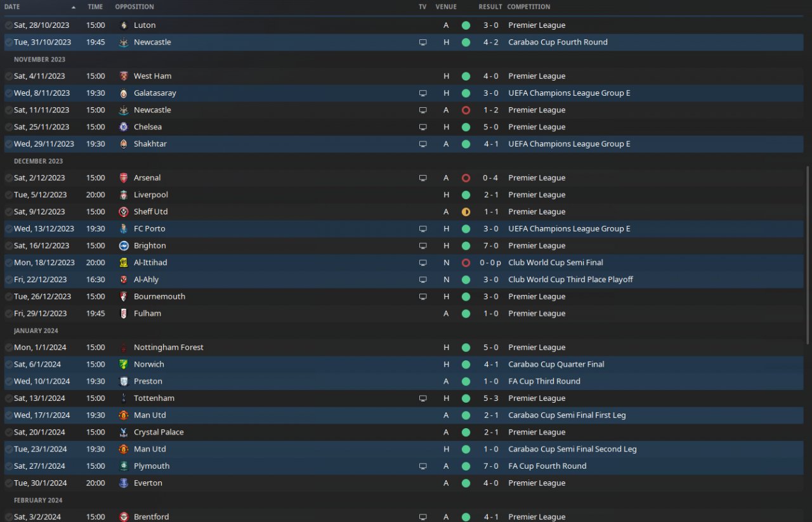The image size is (812, 522).
Task: Toggle the check circle beside Sat, 28/10/2023
Action: point(8,25)
